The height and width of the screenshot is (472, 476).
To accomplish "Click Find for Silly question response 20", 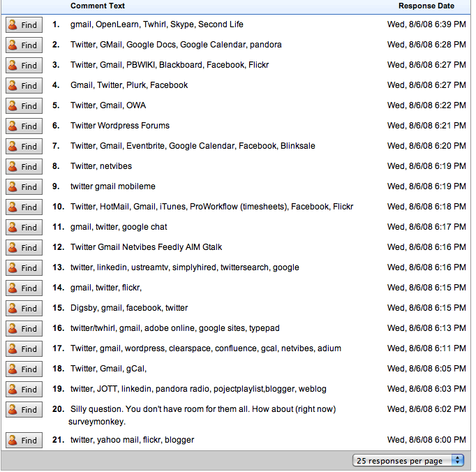I will 24,409.
